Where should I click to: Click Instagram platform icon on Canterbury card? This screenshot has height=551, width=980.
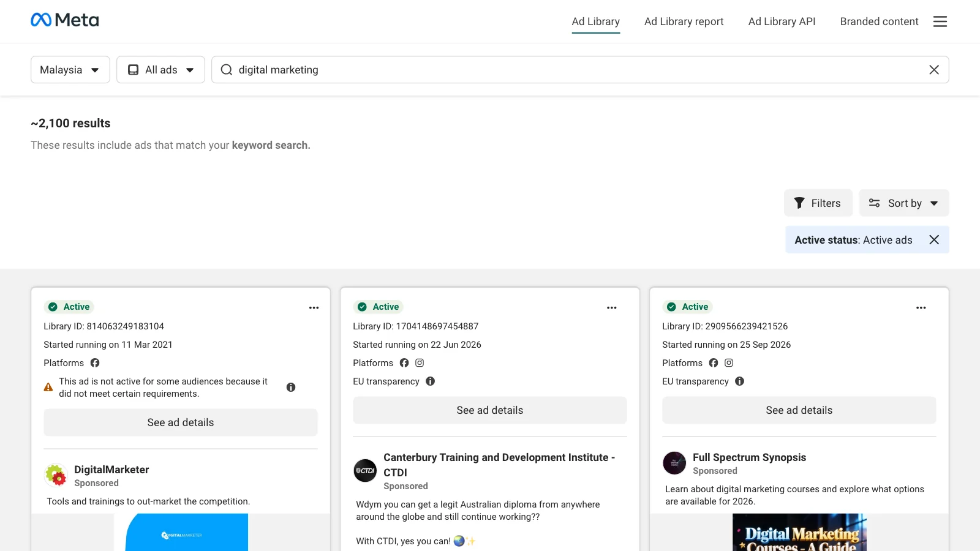pos(420,363)
